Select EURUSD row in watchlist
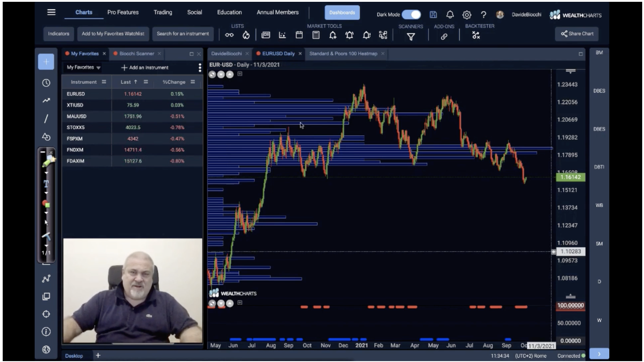This screenshot has width=644, height=362. pos(132,94)
